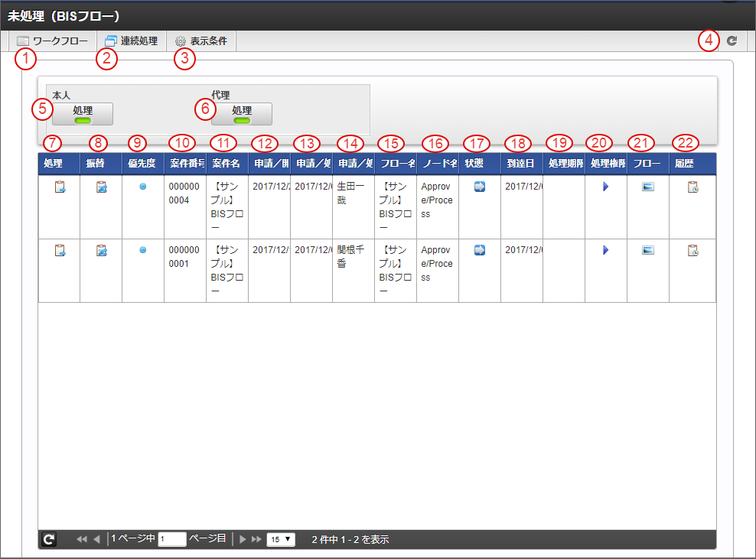Sort by 優先度 column header
The image size is (756, 559).
click(x=143, y=164)
